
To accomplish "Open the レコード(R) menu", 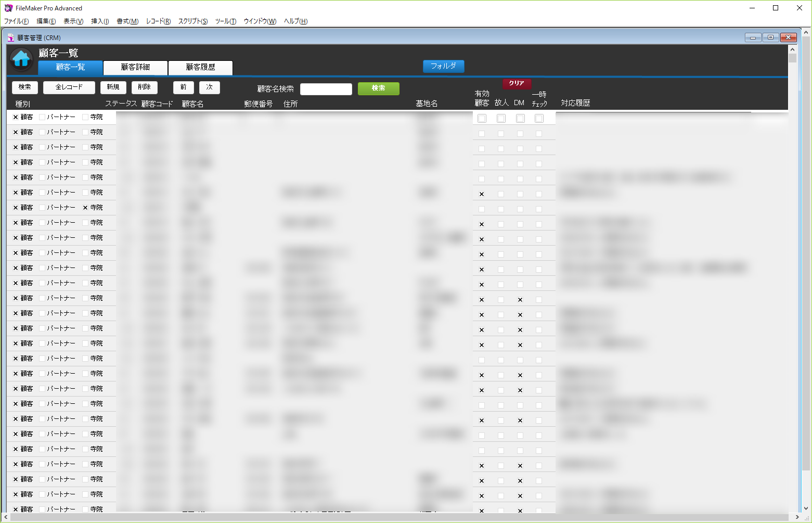I will pyautogui.click(x=158, y=21).
